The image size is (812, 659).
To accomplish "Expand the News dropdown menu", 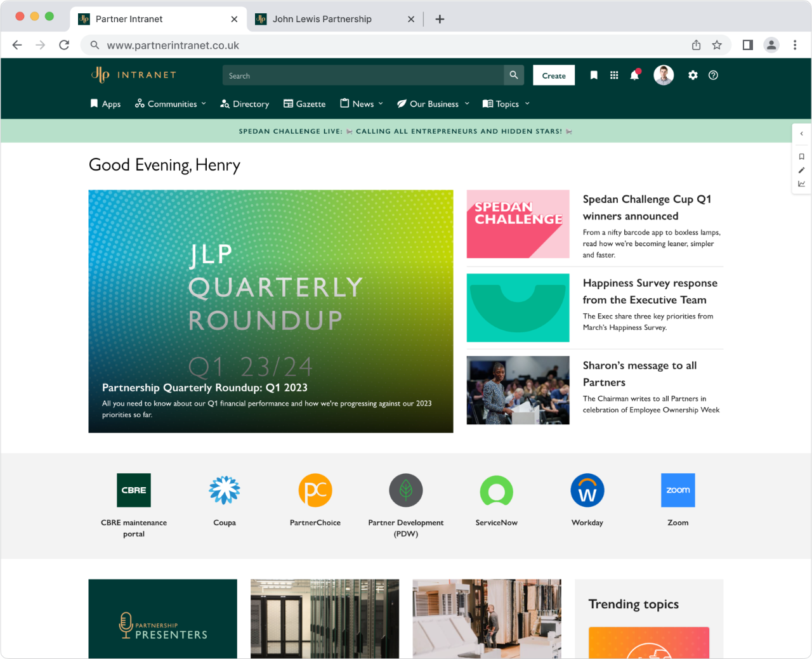I will coord(362,104).
